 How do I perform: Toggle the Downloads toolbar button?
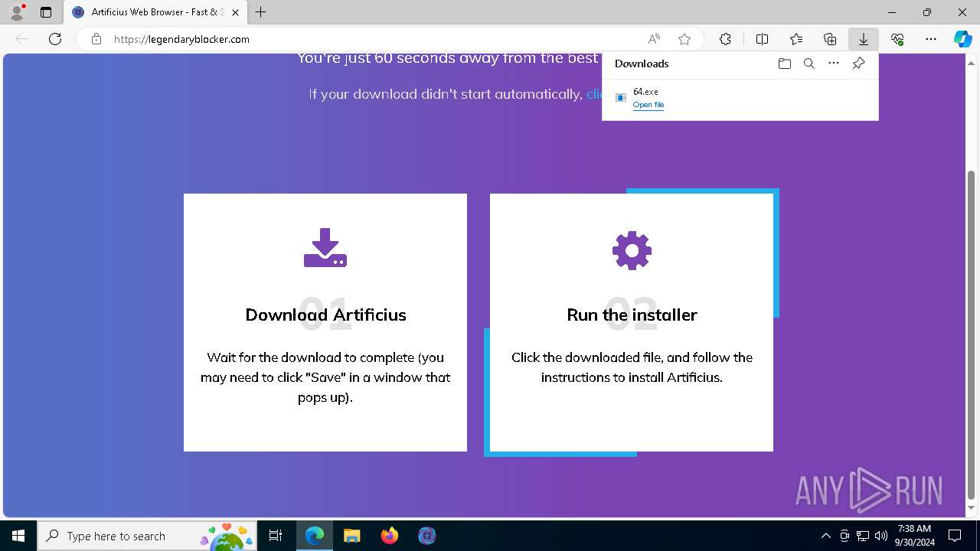[864, 39]
